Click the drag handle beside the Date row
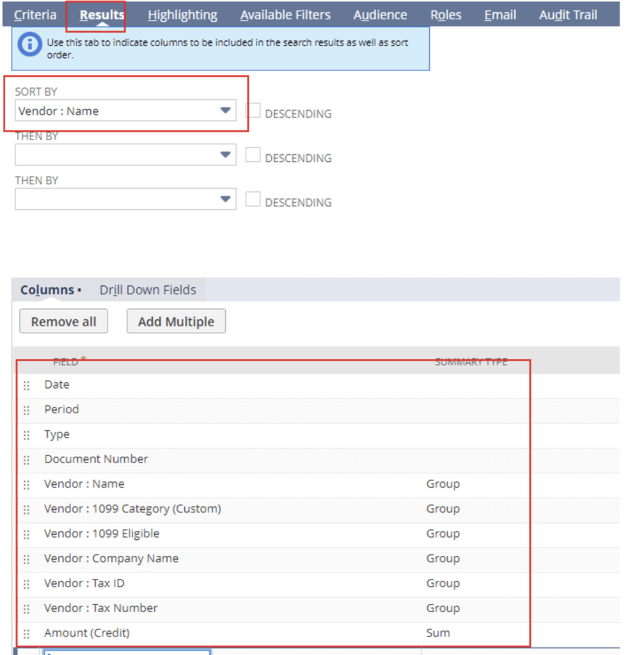The height and width of the screenshot is (655, 644). coord(27,385)
